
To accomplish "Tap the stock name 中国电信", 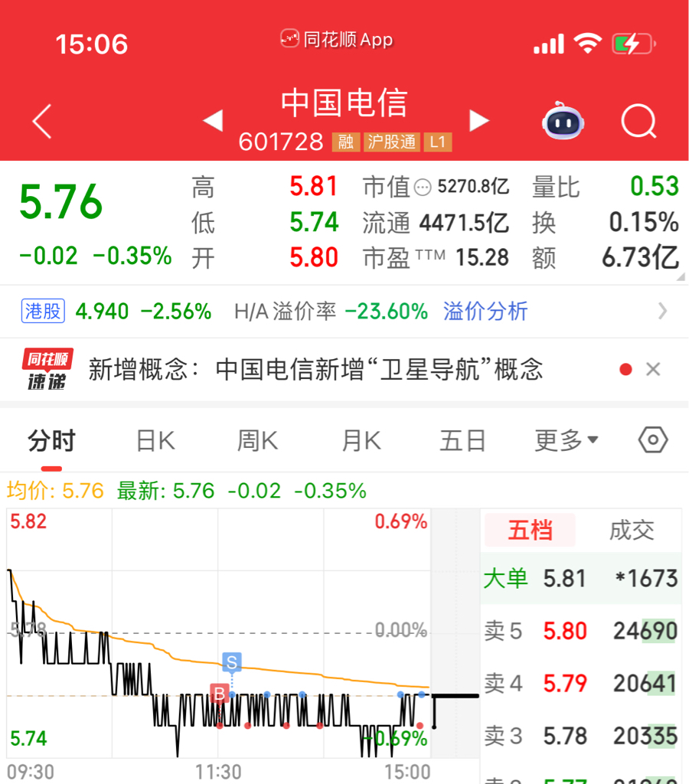I will pyautogui.click(x=344, y=103).
